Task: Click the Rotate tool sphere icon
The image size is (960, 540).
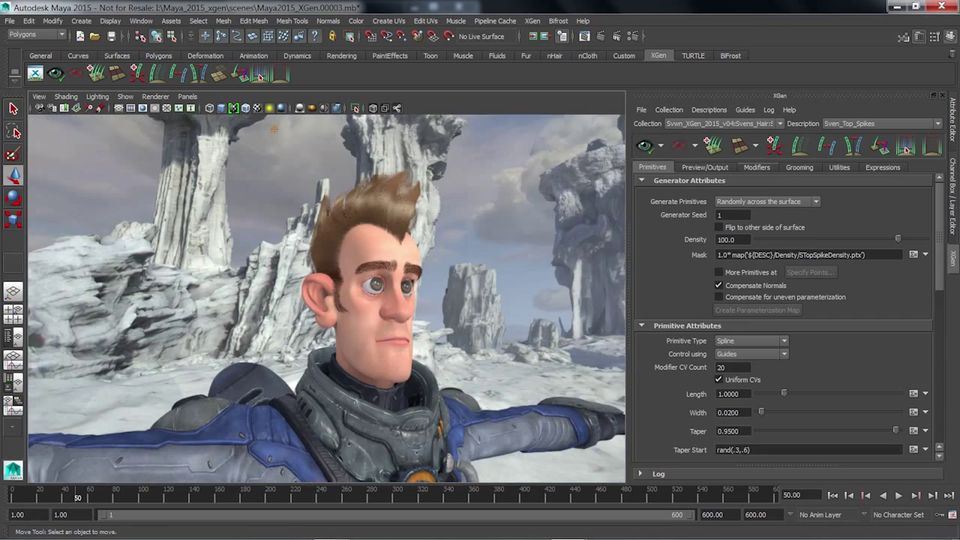Action: click(14, 198)
